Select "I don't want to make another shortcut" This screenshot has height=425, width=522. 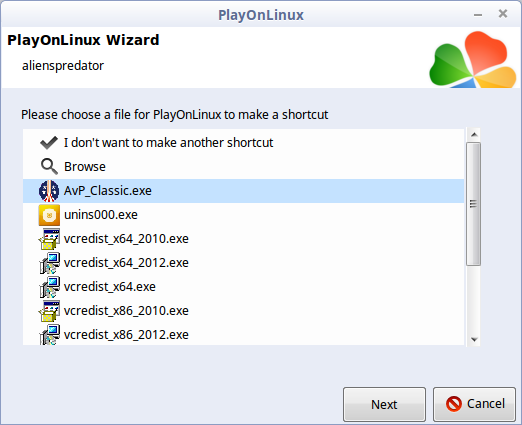pos(168,143)
